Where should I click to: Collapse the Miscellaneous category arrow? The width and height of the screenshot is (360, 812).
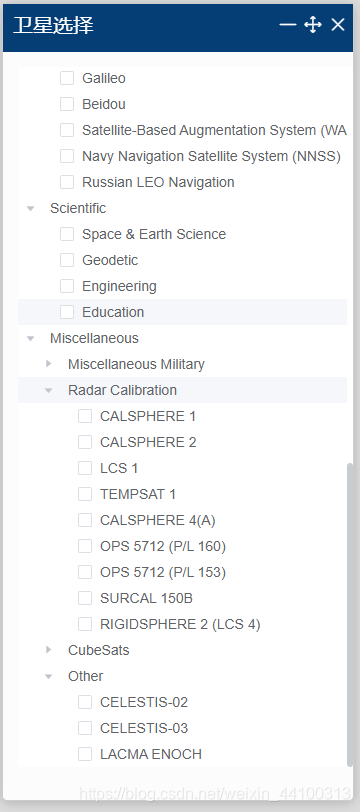click(31, 338)
